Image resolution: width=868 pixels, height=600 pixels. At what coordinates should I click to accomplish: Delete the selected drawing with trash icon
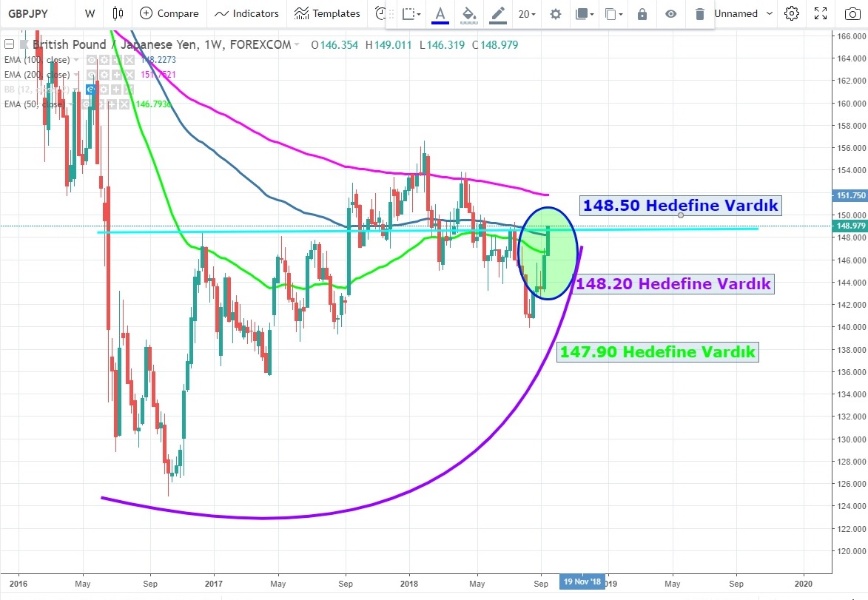point(700,14)
